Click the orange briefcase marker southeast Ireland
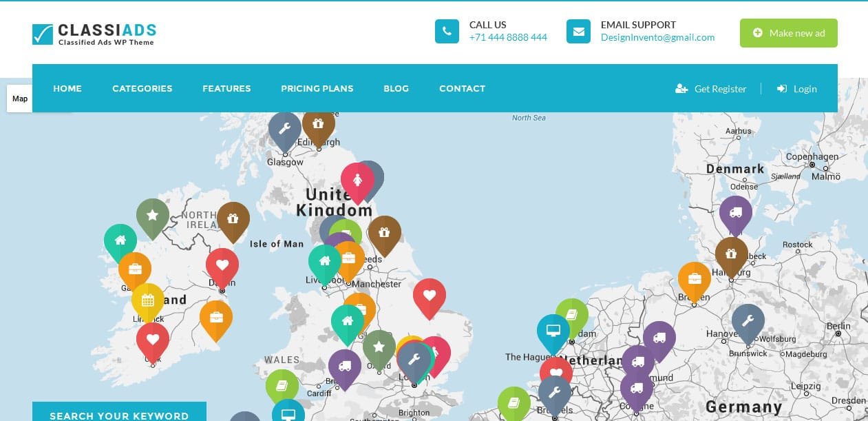The height and width of the screenshot is (421, 868). tap(215, 319)
